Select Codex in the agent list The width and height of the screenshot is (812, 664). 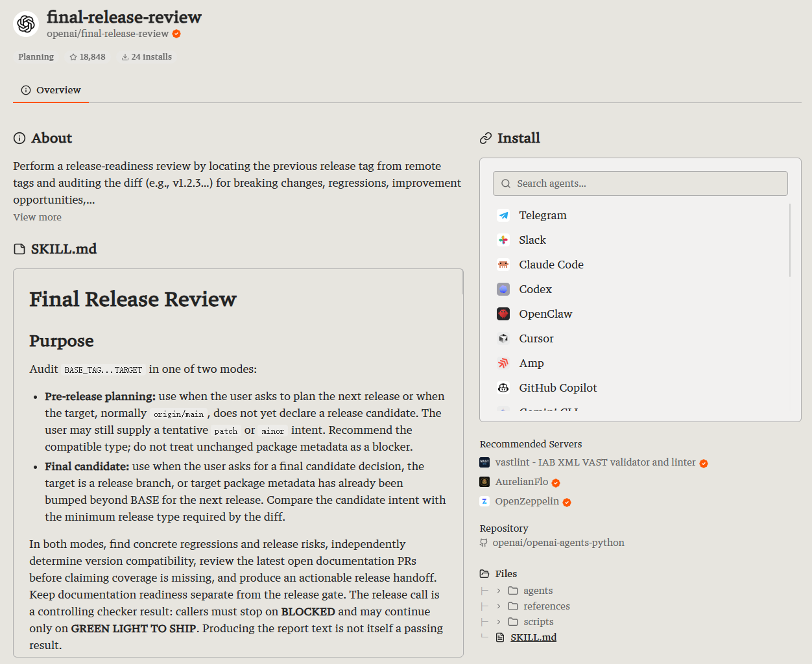(639, 289)
